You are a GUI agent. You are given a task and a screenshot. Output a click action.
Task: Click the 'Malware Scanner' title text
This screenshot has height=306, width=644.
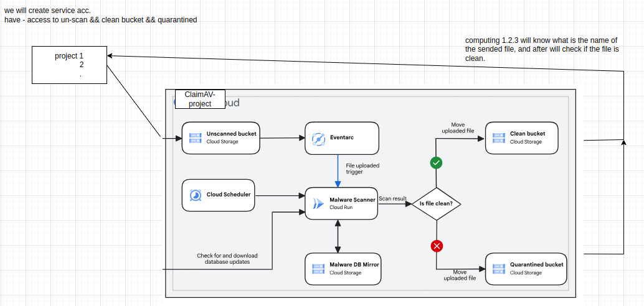353,200
